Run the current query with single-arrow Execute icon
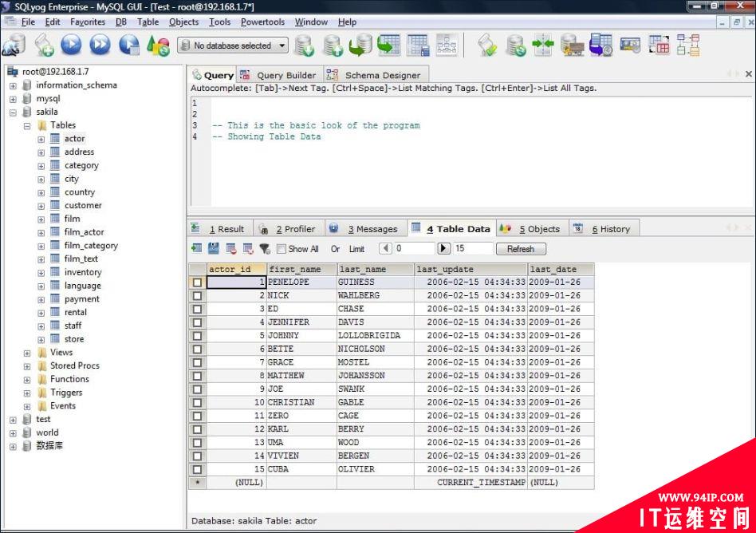Screen dimensions: 756x533 coord(71,45)
